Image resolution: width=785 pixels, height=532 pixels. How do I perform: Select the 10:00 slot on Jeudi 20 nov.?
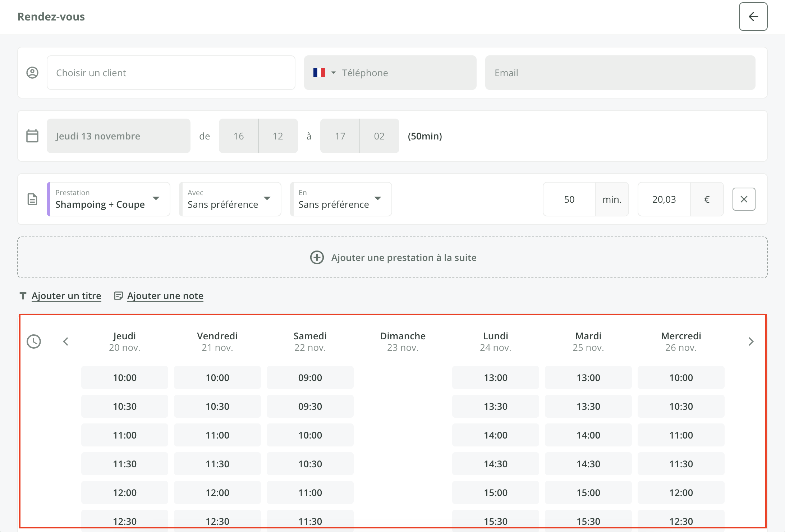point(124,377)
